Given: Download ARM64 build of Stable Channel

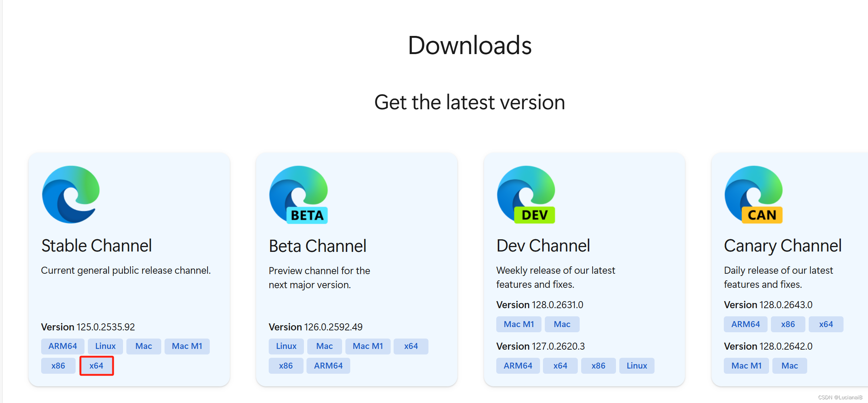Looking at the screenshot, I should pyautogui.click(x=62, y=346).
